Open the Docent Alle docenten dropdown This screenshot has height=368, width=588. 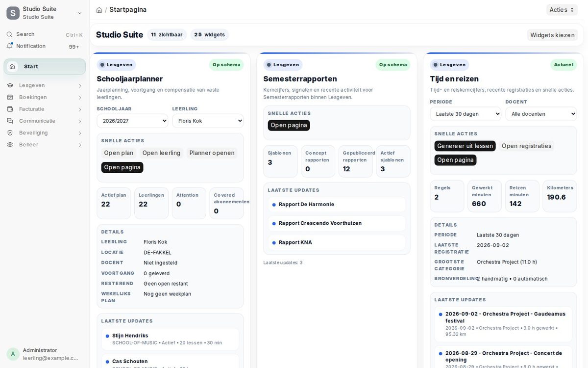click(x=541, y=114)
